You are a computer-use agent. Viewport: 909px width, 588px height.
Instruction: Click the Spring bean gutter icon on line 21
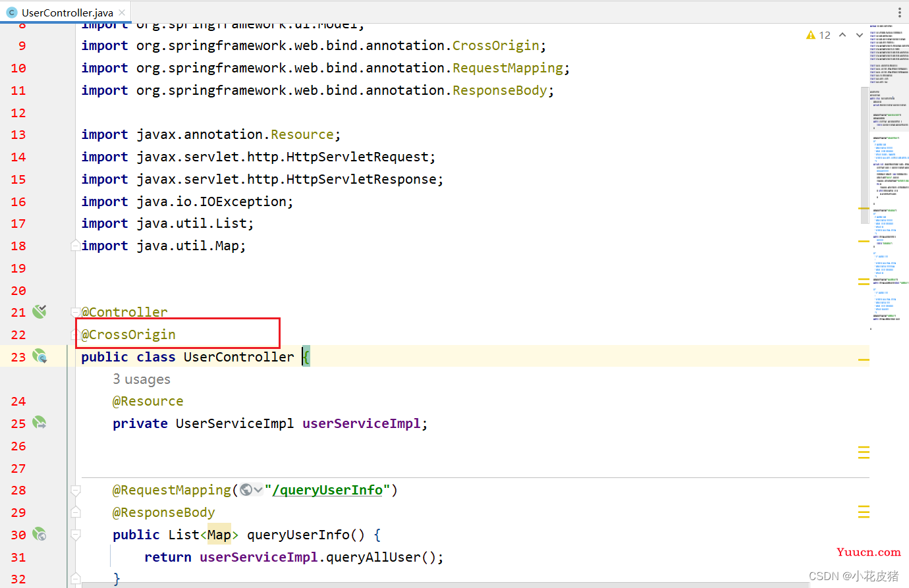point(40,311)
